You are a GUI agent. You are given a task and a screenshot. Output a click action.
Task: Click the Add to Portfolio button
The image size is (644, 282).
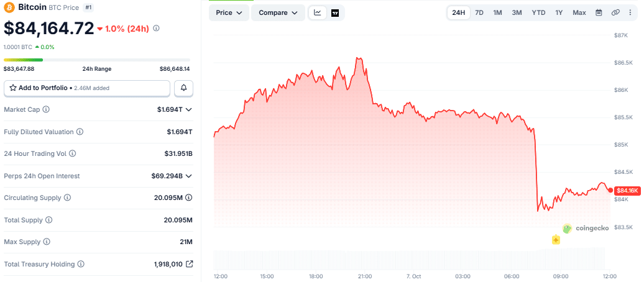tap(86, 88)
